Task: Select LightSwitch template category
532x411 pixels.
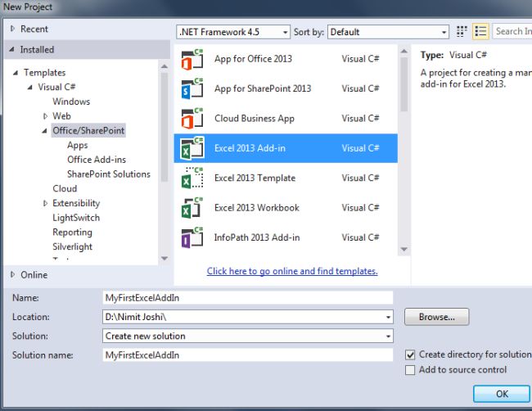Action: click(x=76, y=218)
